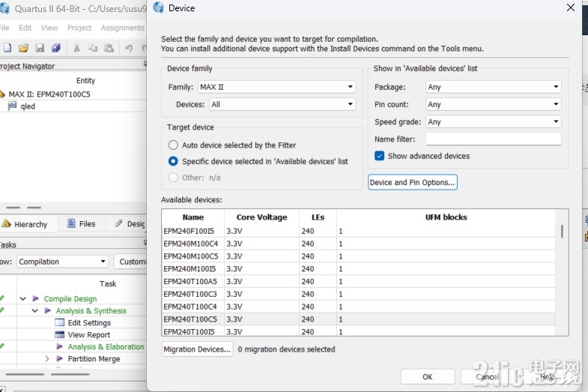Click the Save All toolbar icon
The height and width of the screenshot is (392, 588).
click(56, 48)
